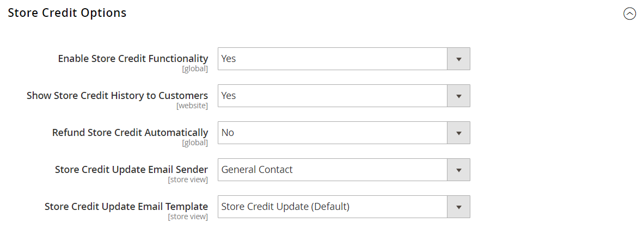Click the Store Credit Options heading

[68, 13]
